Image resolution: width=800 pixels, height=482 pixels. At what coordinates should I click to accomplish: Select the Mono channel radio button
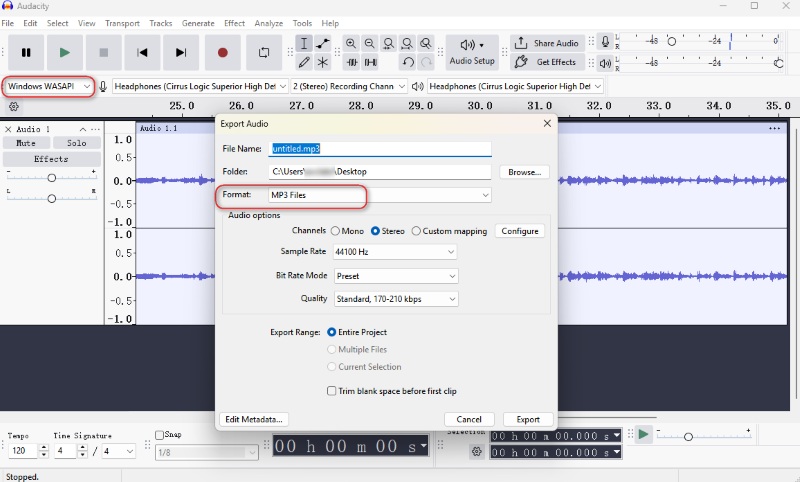click(335, 231)
